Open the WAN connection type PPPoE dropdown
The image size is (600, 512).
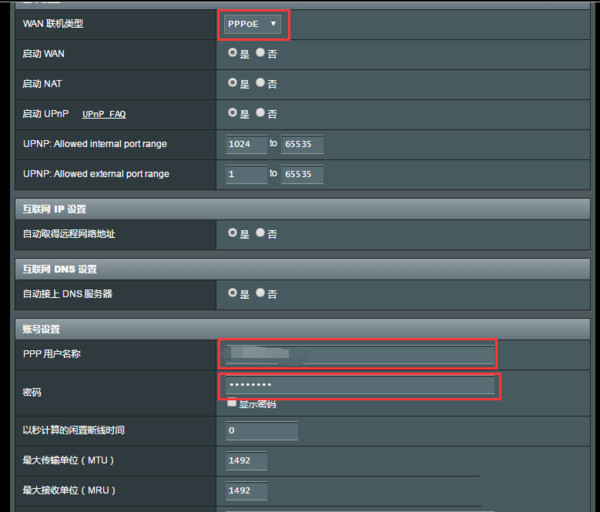pos(252,24)
